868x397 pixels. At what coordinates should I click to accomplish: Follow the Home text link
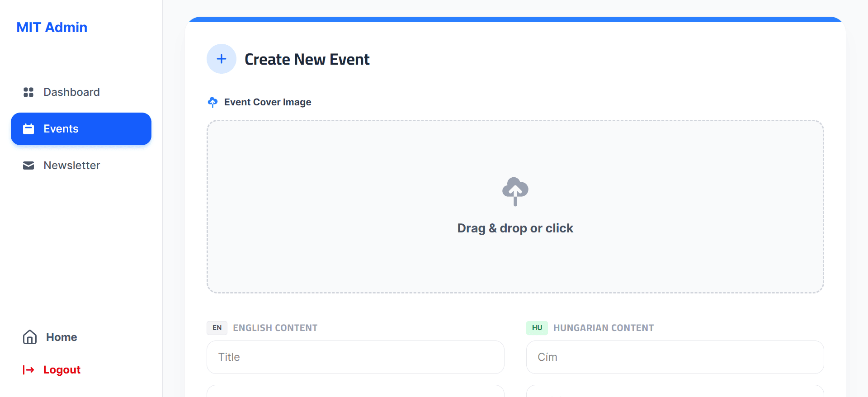coord(61,337)
